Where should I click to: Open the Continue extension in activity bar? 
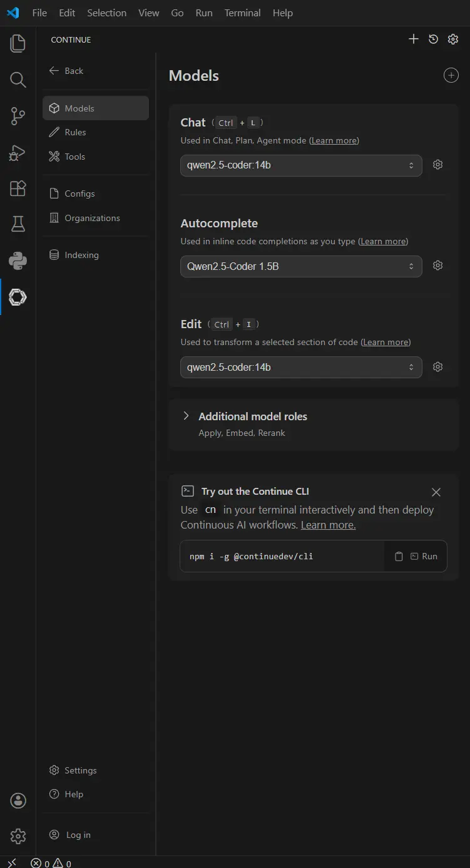pos(18,297)
